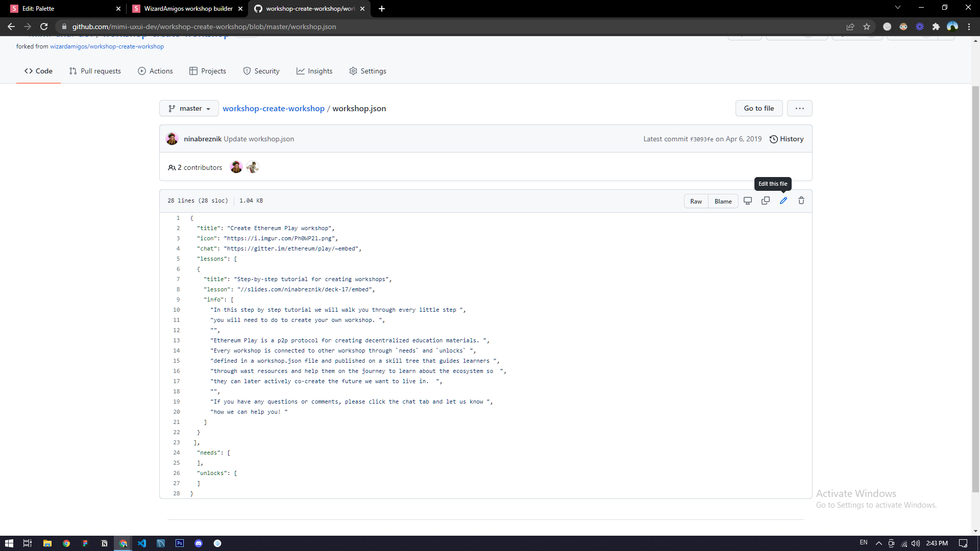
Task: Expand the master branch dropdown
Action: (189, 108)
